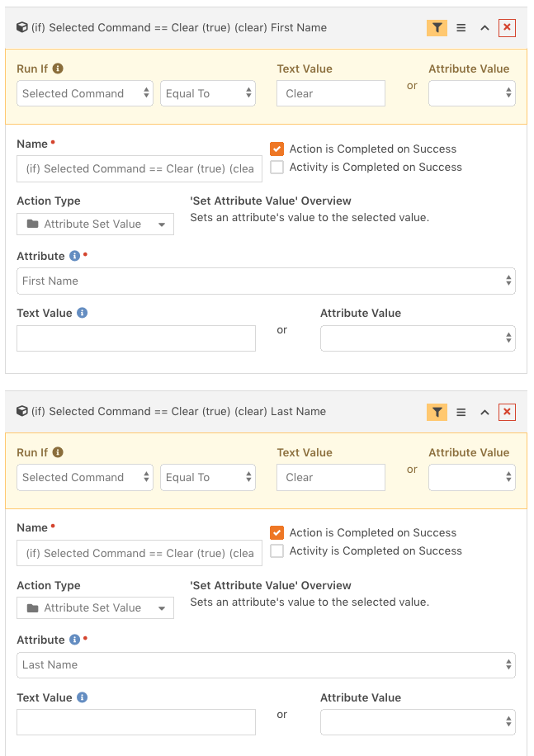Screen dimensions: 534x756
Task: Click reorder handle on Last Name action
Action: tap(461, 412)
